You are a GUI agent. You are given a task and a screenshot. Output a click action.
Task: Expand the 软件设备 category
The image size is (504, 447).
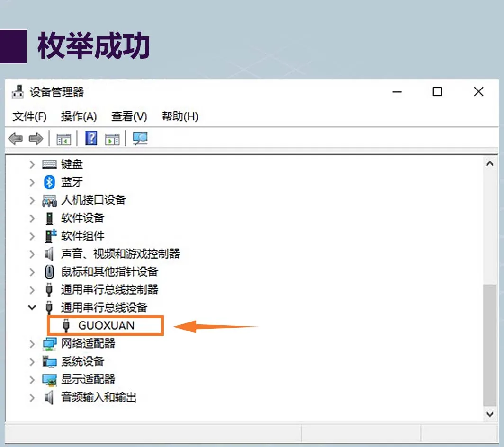pos(32,218)
